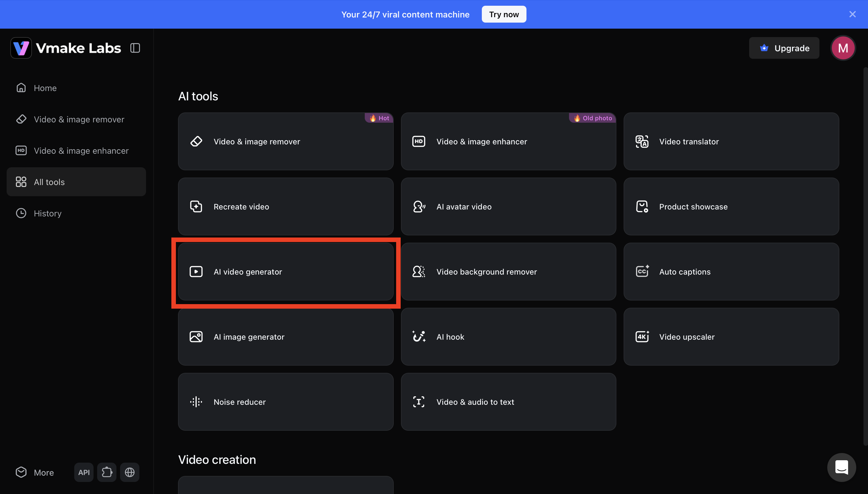Open the M profile avatar
Viewport: 868px width, 494px height.
843,48
